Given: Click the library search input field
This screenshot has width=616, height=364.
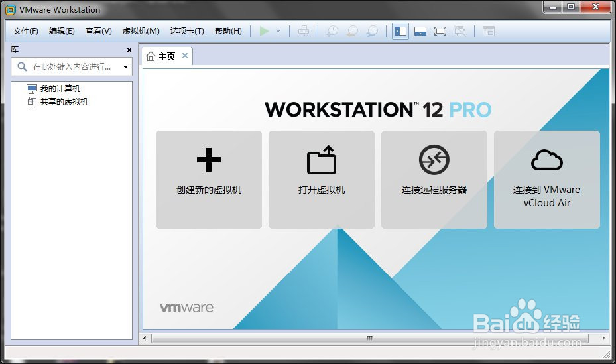Looking at the screenshot, I should 72,67.
